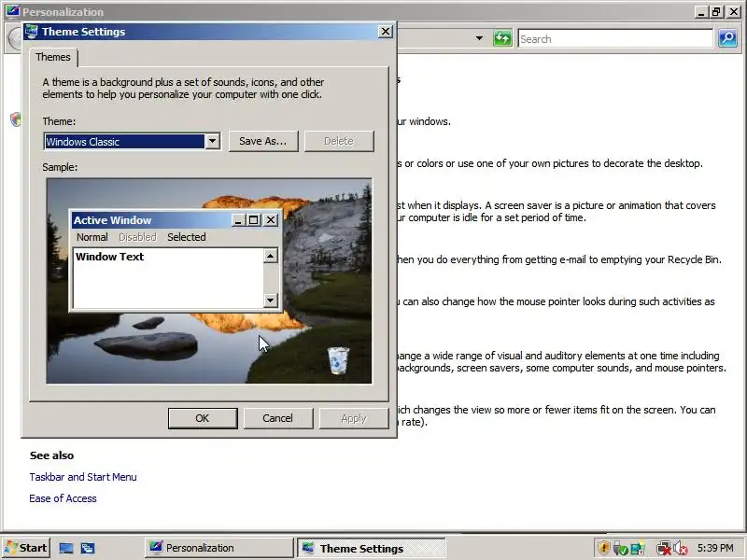Screen dimensions: 747x560
Task: Open the Theme dropdown arrow
Action: pos(212,142)
